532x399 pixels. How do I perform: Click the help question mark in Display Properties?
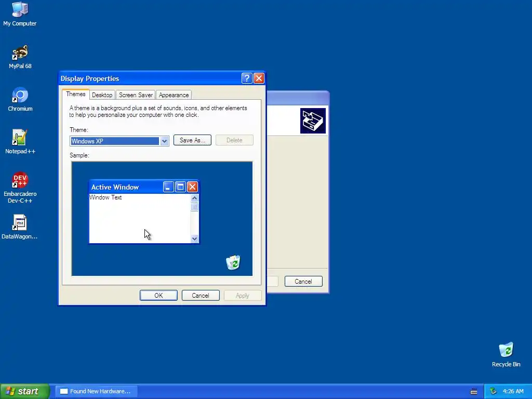[247, 78]
